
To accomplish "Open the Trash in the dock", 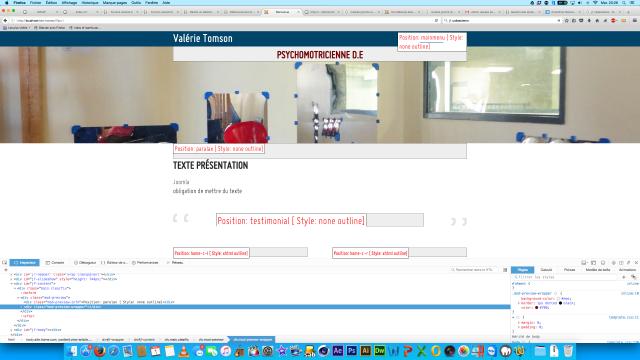I will point(568,351).
